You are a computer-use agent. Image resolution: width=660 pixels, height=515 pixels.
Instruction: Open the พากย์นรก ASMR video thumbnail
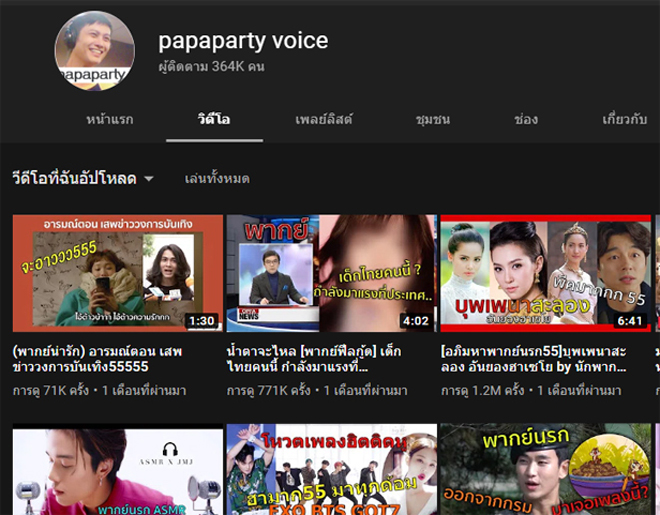pos(117,470)
